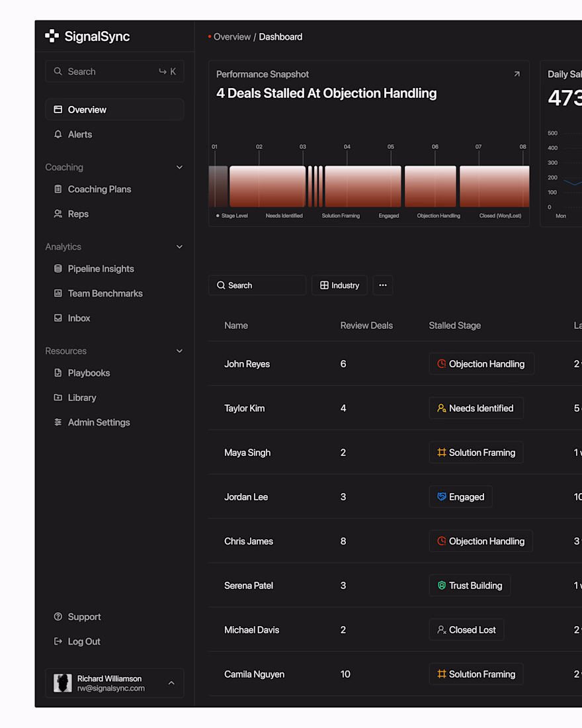Click John Reyes' Objection Handling stage badge
This screenshot has width=582, height=728.
tap(481, 363)
